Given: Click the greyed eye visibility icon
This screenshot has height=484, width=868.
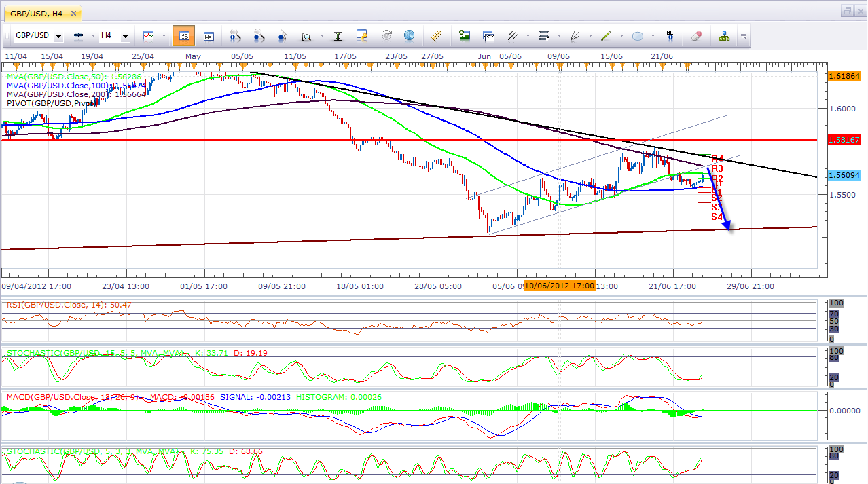Looking at the screenshot, I should click(x=386, y=35).
